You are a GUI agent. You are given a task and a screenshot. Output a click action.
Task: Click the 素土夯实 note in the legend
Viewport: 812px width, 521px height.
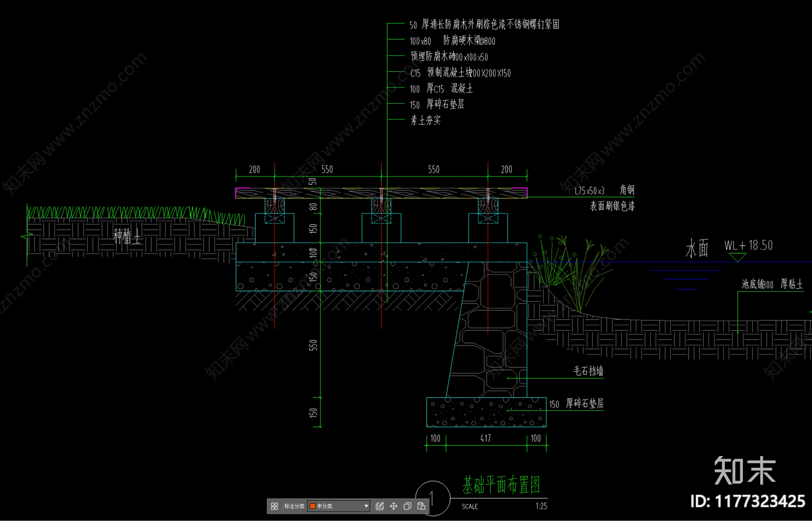[x=426, y=120]
